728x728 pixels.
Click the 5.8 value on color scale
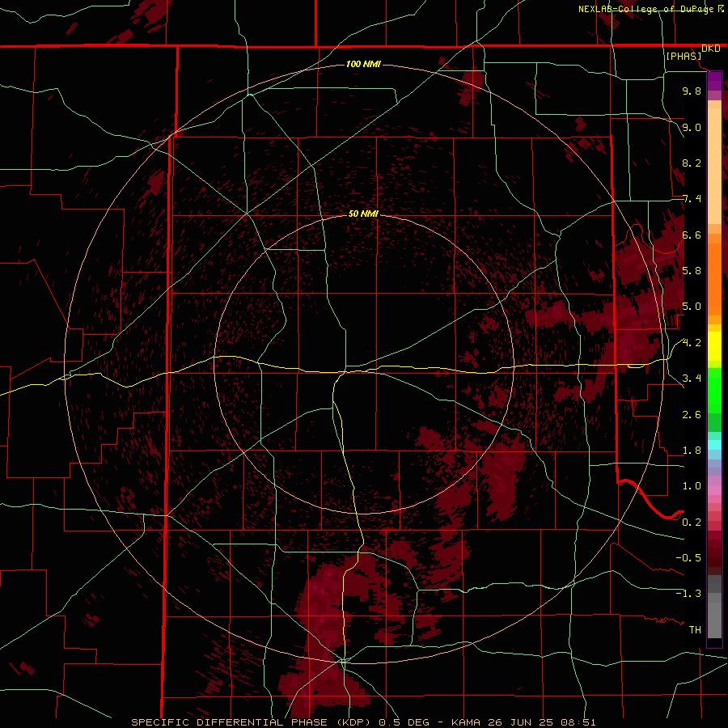692,271
